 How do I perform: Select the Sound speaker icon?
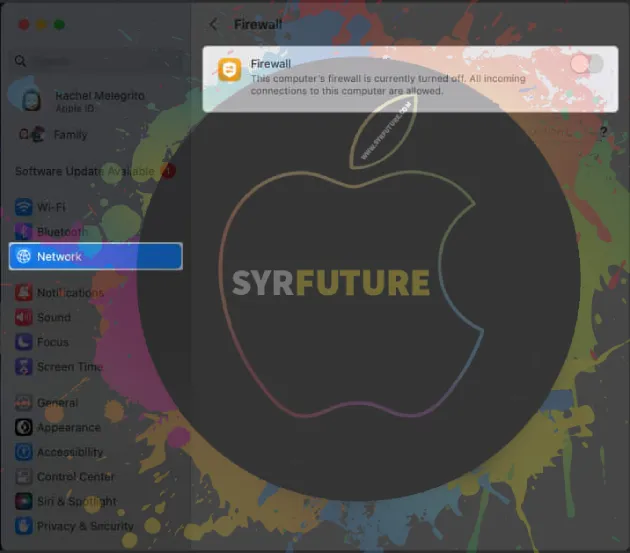24,317
